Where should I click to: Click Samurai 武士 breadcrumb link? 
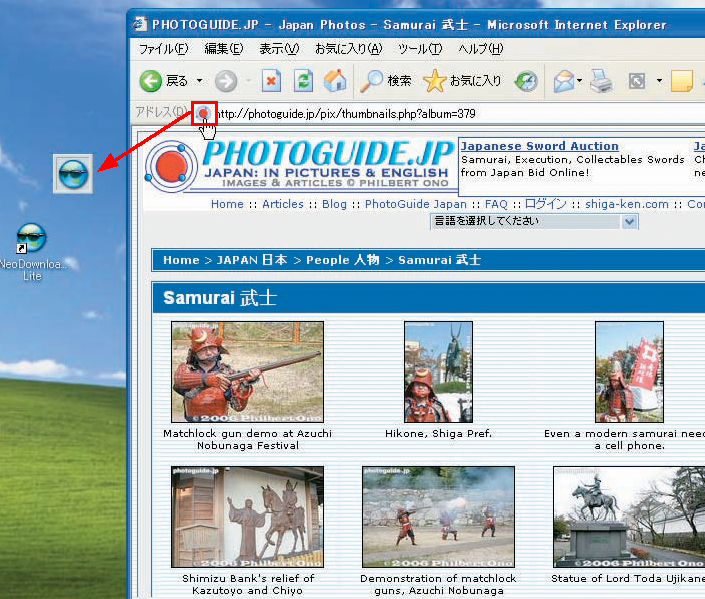[439, 260]
